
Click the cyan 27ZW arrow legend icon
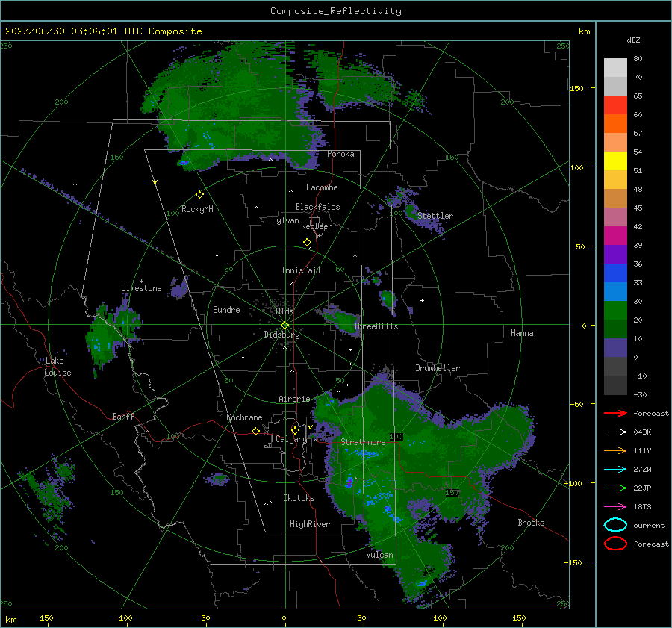(x=615, y=470)
